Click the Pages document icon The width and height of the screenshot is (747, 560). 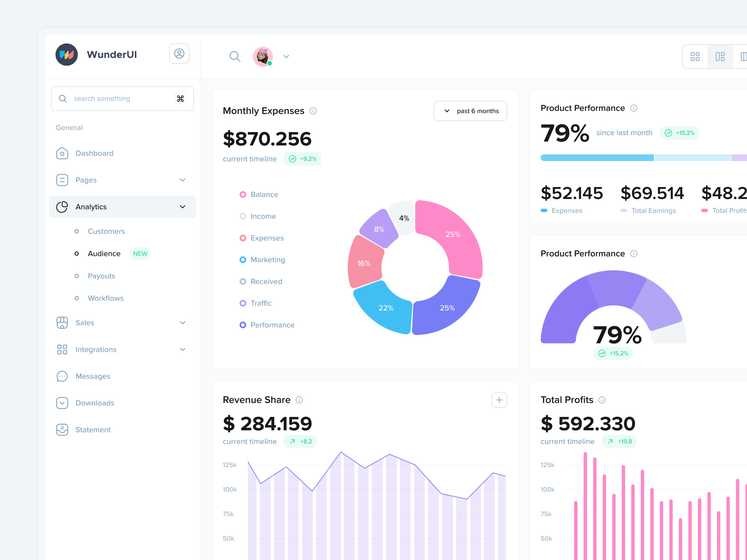click(x=62, y=180)
